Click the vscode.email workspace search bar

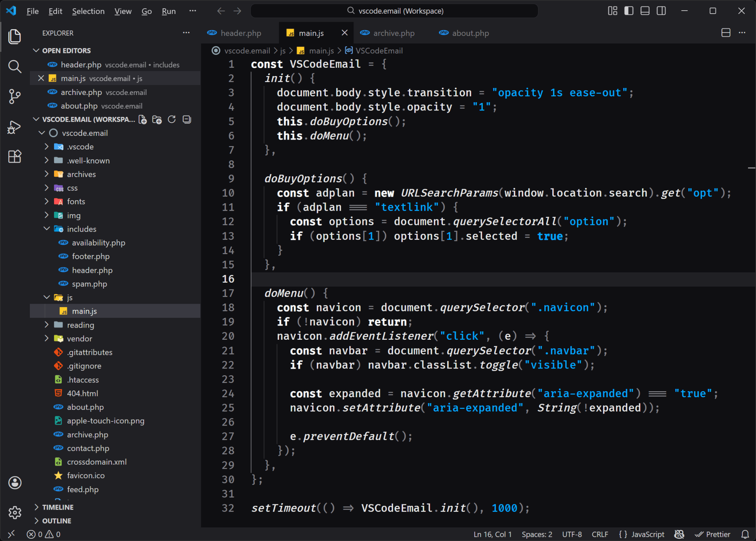[395, 11]
